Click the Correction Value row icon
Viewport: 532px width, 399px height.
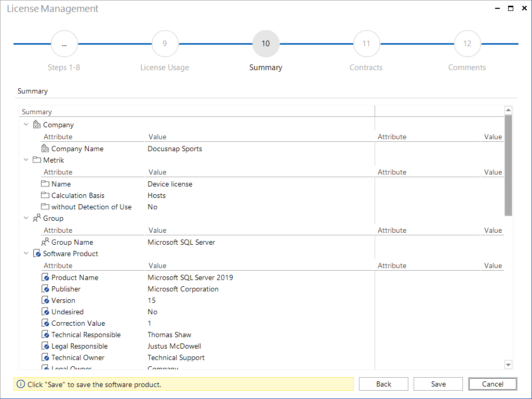(x=46, y=323)
